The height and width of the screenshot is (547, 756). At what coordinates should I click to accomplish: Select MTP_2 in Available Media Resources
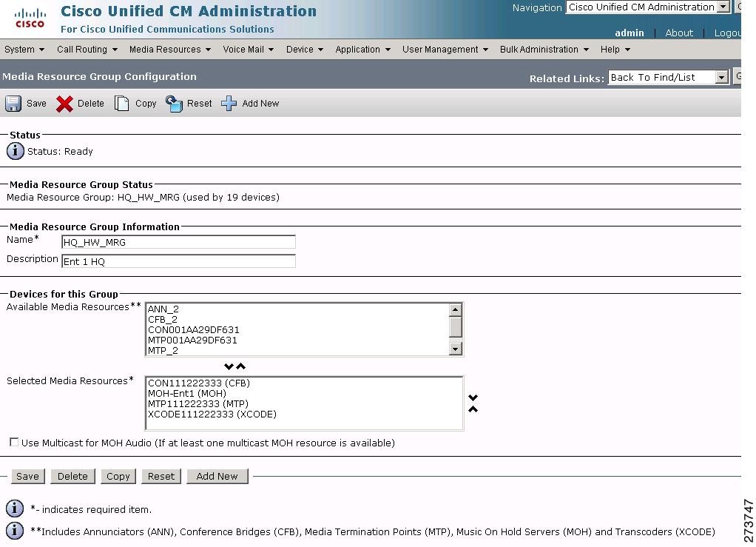click(163, 350)
